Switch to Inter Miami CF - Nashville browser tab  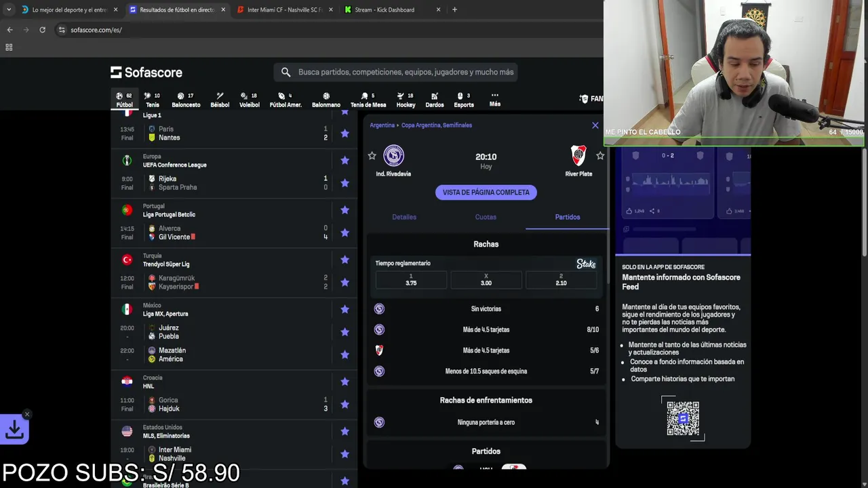(285, 9)
